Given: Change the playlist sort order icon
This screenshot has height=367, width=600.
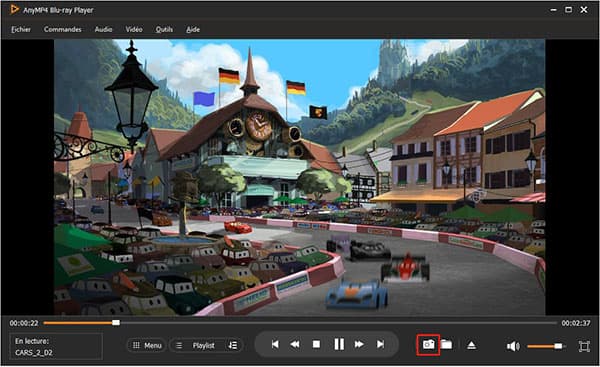Looking at the screenshot, I should tap(233, 346).
